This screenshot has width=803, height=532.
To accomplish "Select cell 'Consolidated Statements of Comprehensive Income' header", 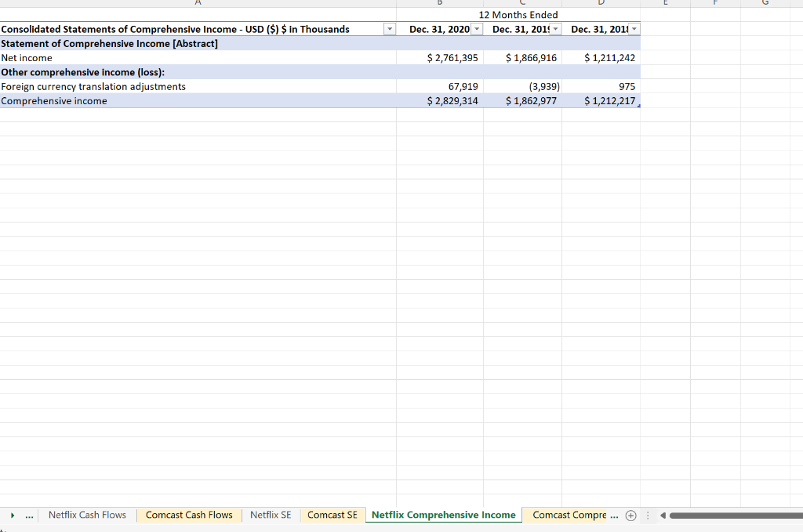I will tap(198, 29).
